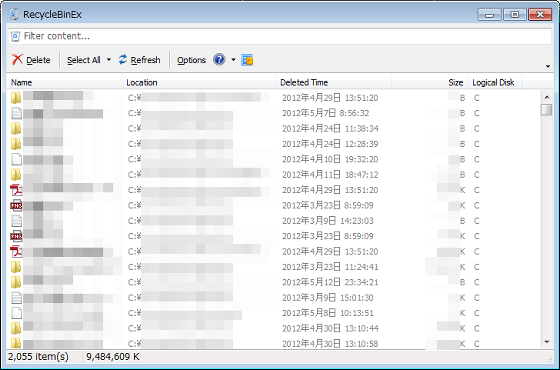Click the vertical scrollbar thumb

tap(547, 110)
